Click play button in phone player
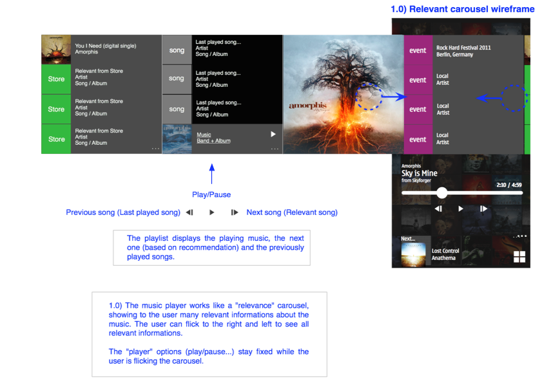The height and width of the screenshot is (392, 551). (x=461, y=209)
